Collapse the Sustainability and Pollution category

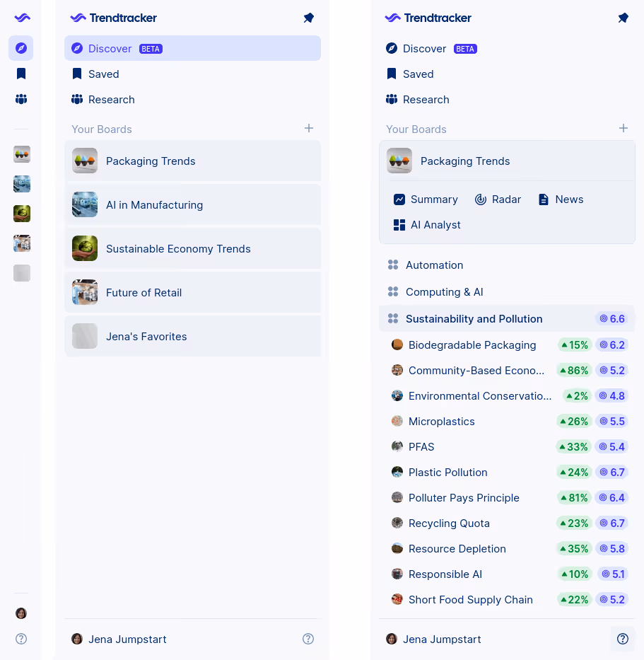[x=474, y=318]
